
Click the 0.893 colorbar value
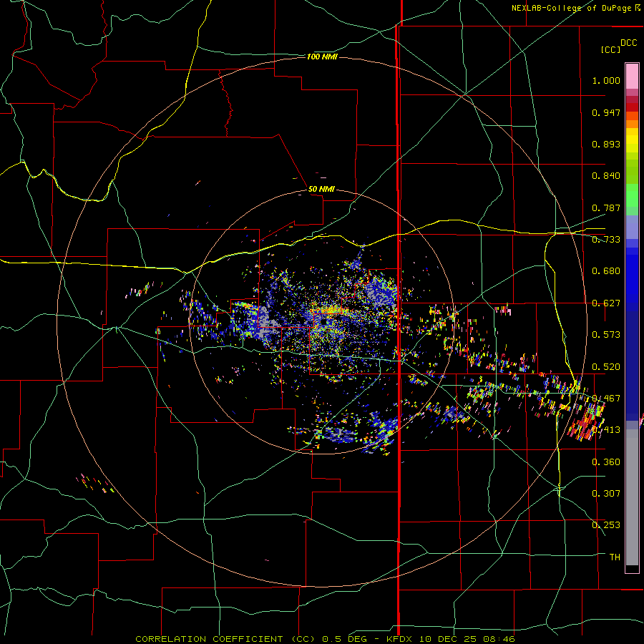[x=606, y=144]
